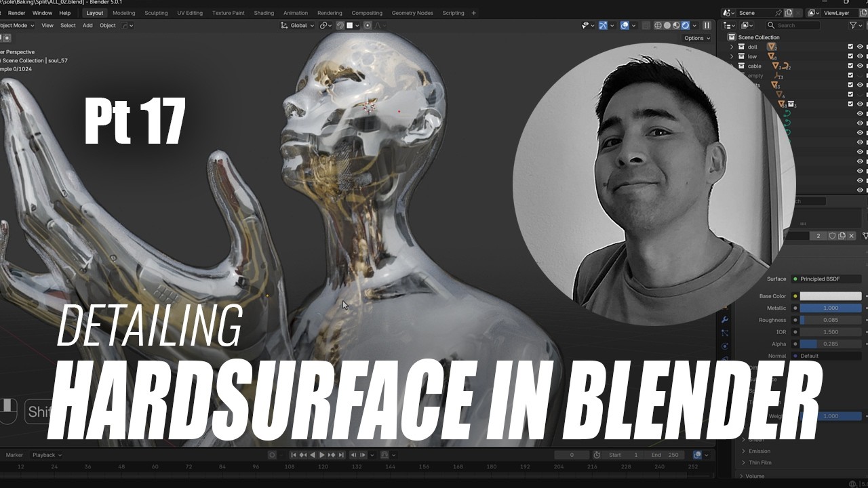The image size is (868, 488).
Task: Switch to the Sculpting workspace tab
Action: pyautogui.click(x=156, y=13)
